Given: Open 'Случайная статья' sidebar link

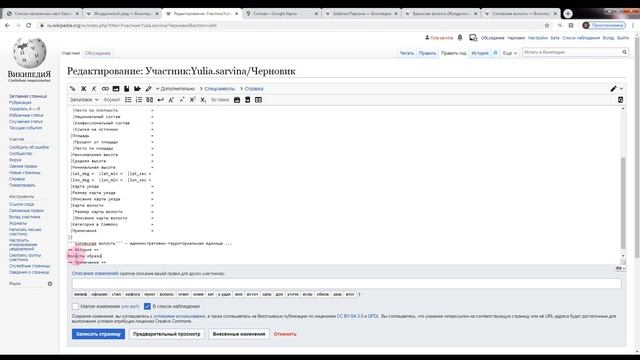Looking at the screenshot, I should [26, 122].
